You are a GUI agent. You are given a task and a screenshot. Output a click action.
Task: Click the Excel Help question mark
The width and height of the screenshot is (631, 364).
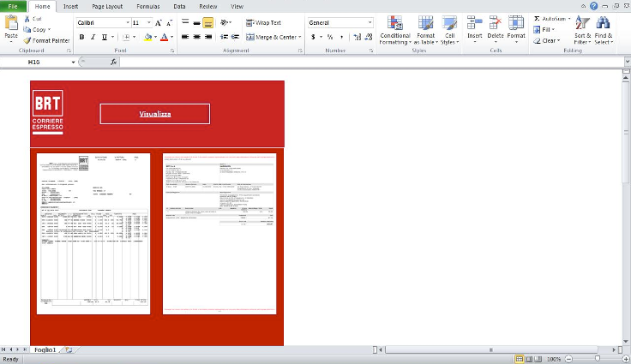(x=593, y=6)
